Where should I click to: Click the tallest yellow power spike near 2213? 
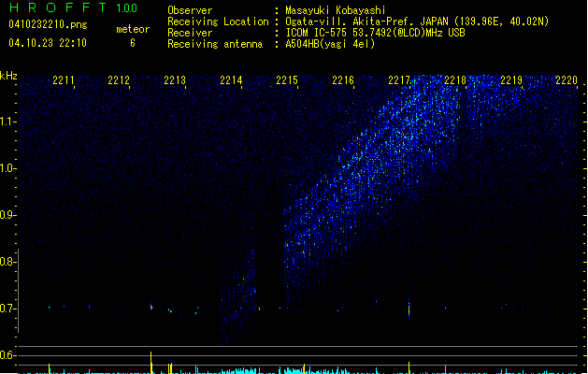(151, 363)
